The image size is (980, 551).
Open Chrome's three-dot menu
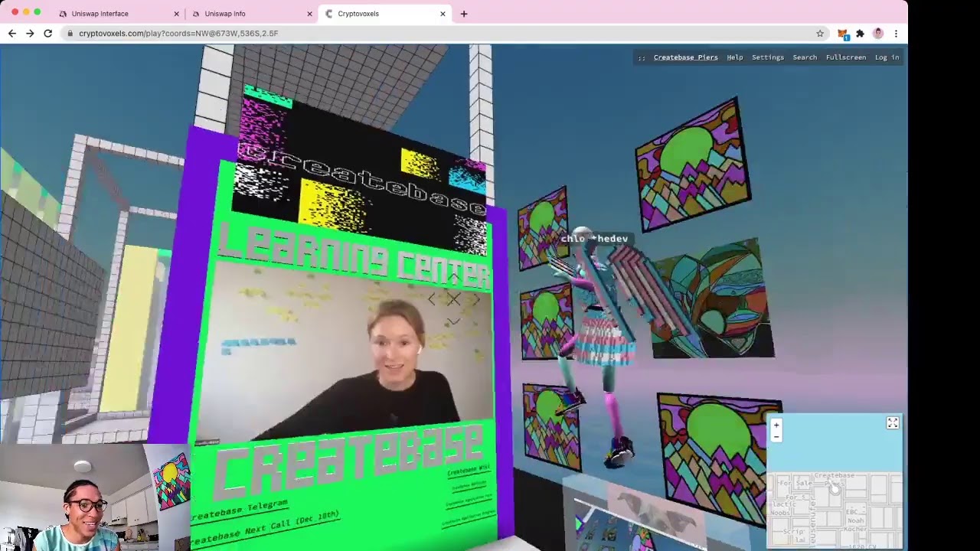(x=896, y=34)
